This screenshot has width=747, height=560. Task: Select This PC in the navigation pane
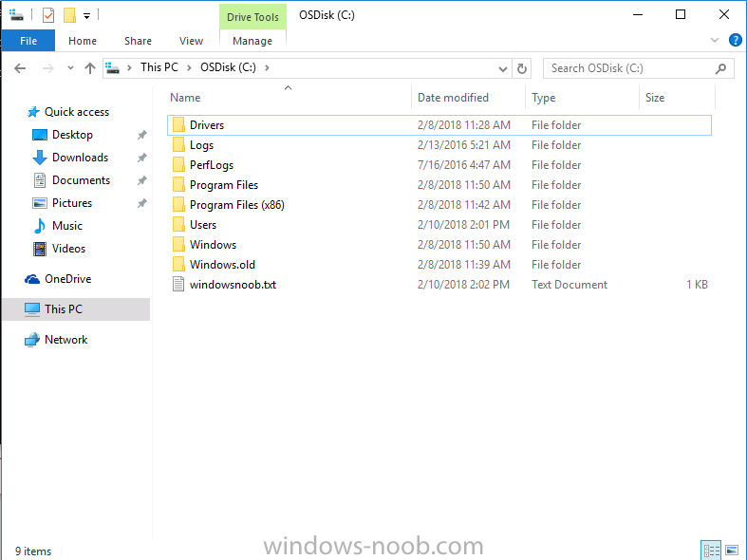(76, 309)
